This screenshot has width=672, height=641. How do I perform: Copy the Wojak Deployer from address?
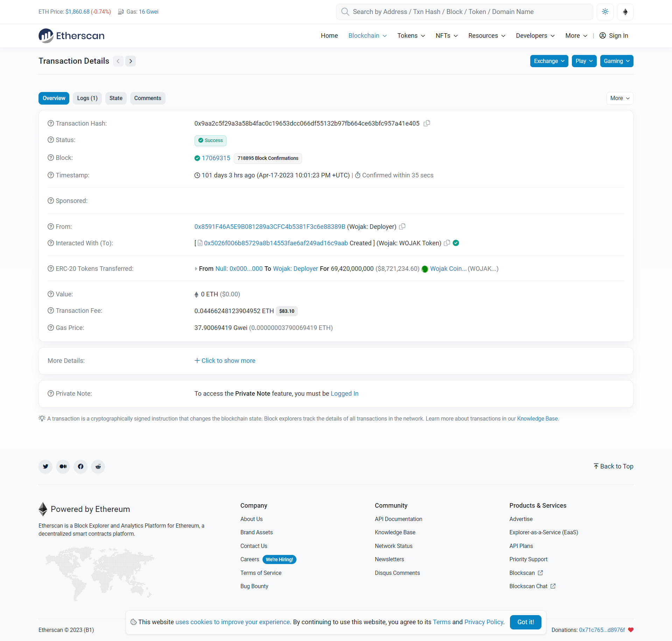(x=402, y=226)
